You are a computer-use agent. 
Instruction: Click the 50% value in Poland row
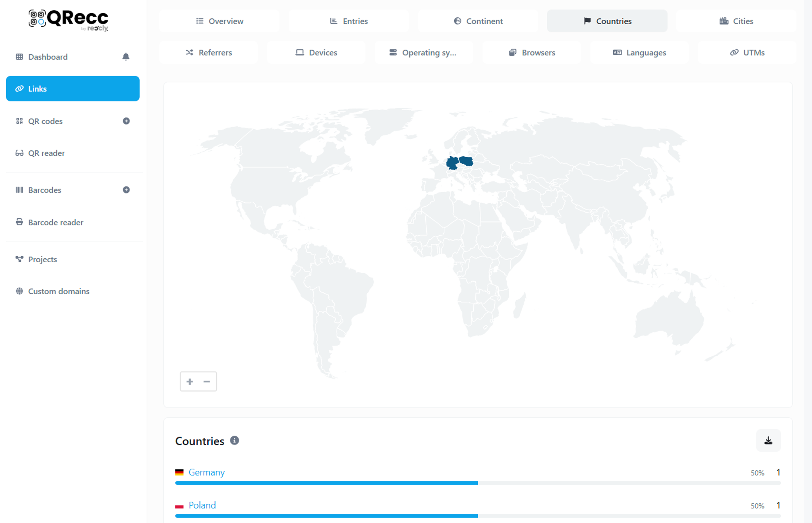[757, 506]
